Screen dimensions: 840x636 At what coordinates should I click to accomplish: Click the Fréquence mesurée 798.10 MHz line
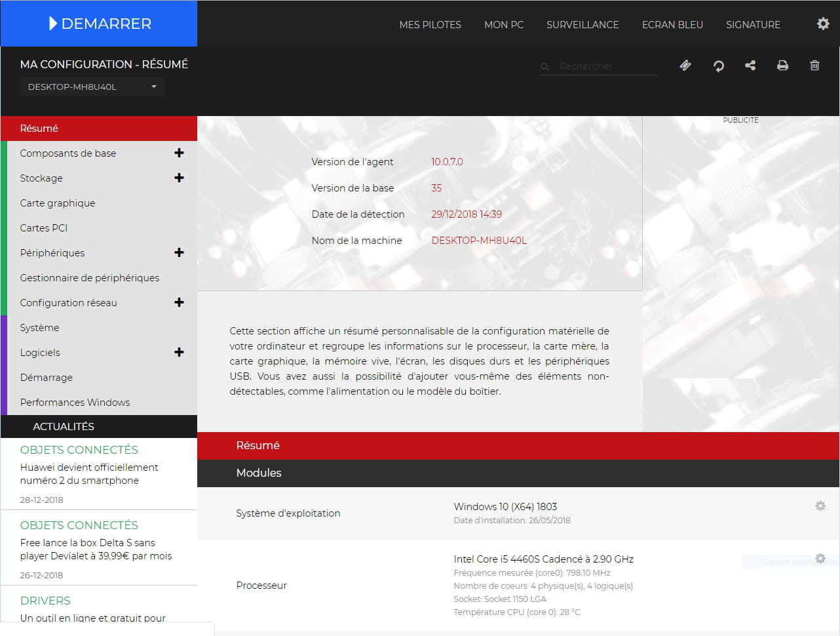click(x=532, y=573)
